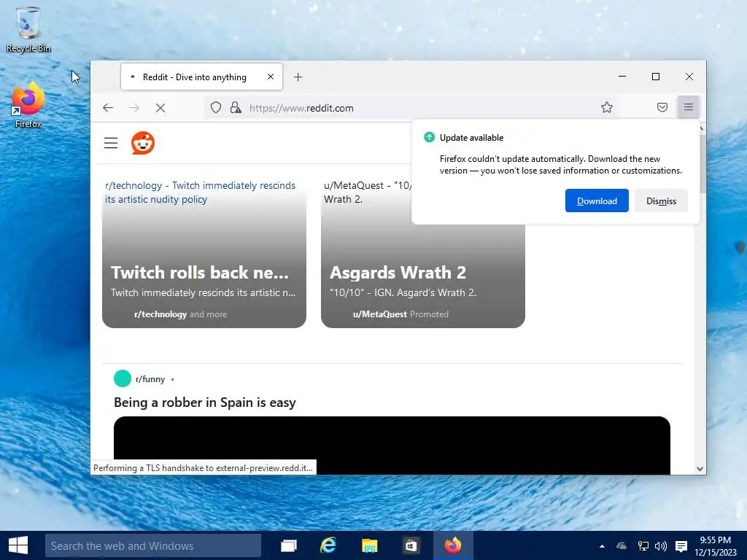Open the Firefox application menu

tap(689, 107)
